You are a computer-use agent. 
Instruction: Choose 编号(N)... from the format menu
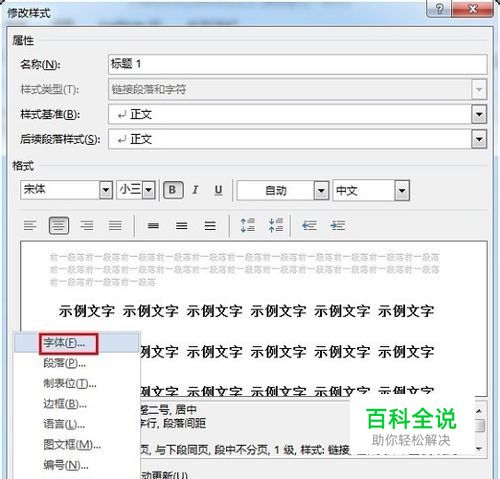click(76, 465)
